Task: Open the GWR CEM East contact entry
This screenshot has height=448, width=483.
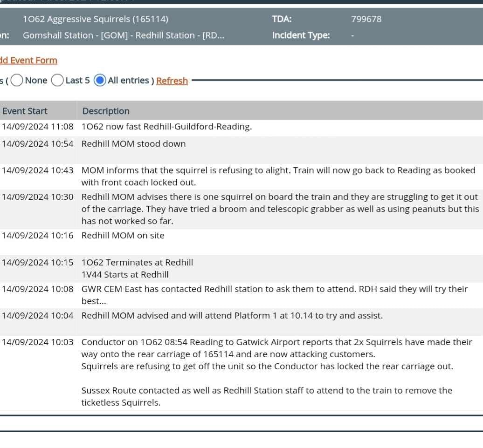Action: click(x=274, y=294)
